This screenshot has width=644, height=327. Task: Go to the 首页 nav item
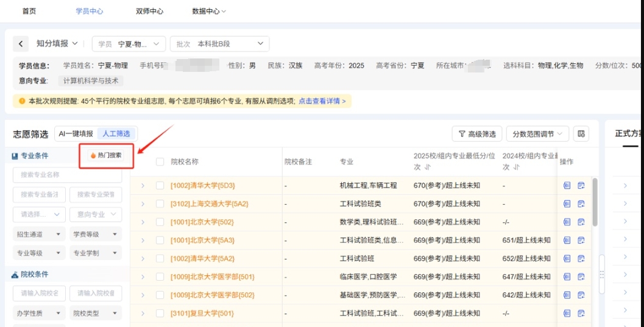pos(29,11)
